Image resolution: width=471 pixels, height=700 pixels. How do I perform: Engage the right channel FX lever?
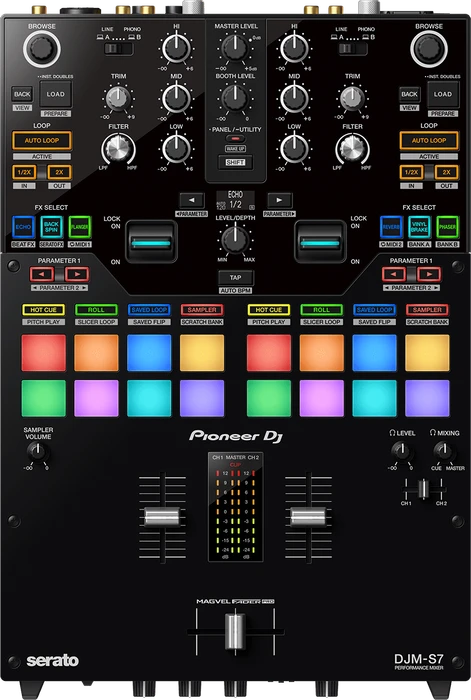coord(320,242)
